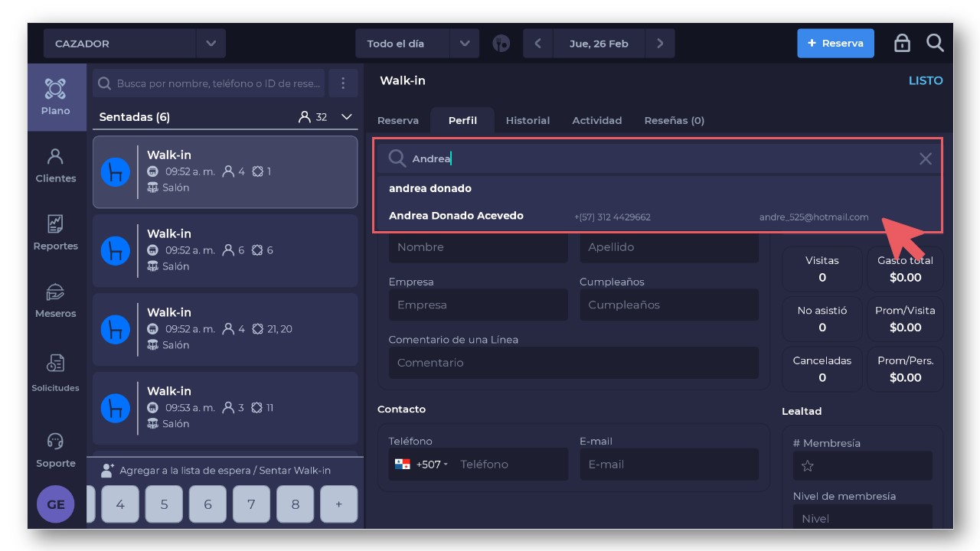Image resolution: width=980 pixels, height=551 pixels.
Task: Click LISTO to finish
Action: tap(926, 80)
